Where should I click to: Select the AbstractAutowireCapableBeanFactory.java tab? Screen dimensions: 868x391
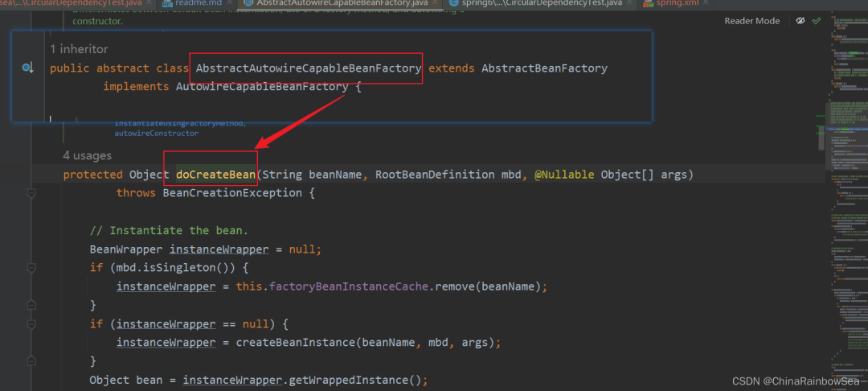pyautogui.click(x=342, y=2)
